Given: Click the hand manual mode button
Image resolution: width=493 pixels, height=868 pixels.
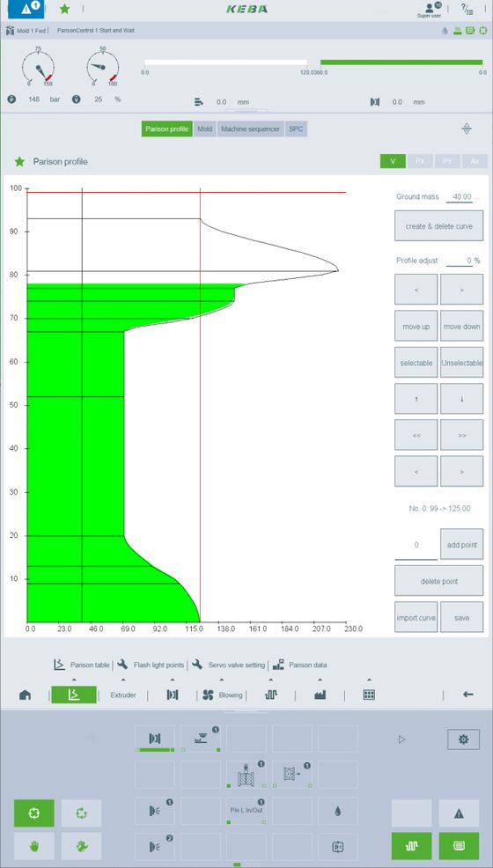Looking at the screenshot, I should pos(33,846).
